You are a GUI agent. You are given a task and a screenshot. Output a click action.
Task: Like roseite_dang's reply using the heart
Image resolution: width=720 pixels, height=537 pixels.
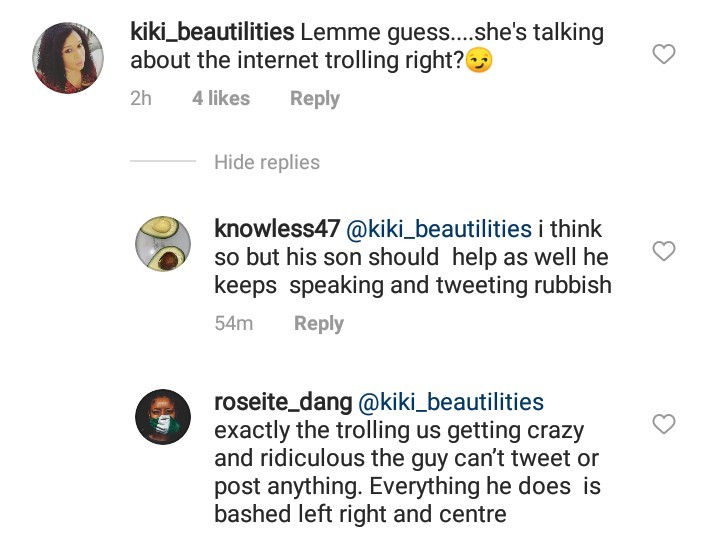[664, 425]
